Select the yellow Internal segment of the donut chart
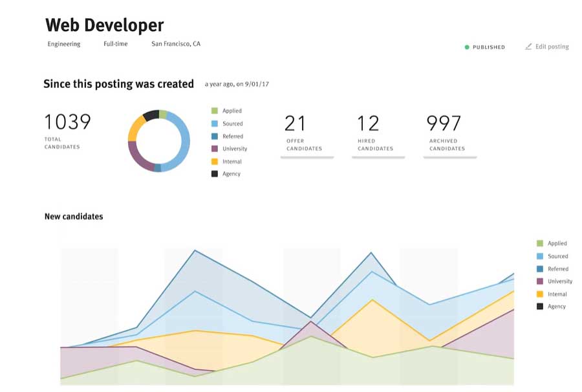The image size is (582, 392). pyautogui.click(x=133, y=129)
